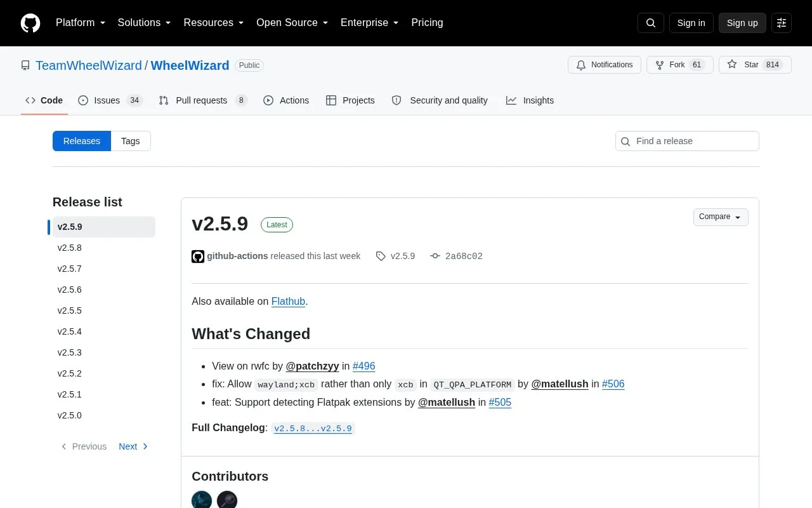Click the Sign up button
This screenshot has width=812, height=508.
tap(742, 23)
